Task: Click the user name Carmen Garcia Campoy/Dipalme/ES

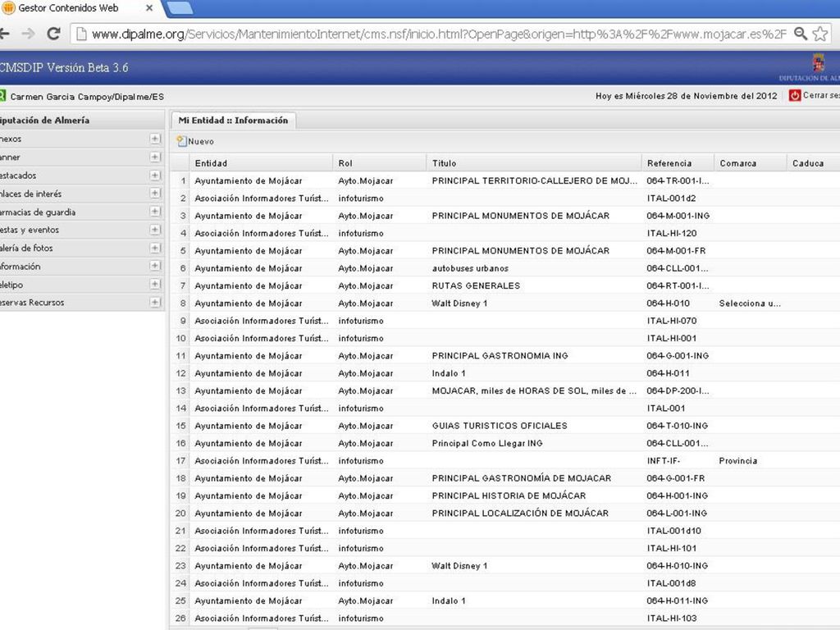Action: (87, 97)
